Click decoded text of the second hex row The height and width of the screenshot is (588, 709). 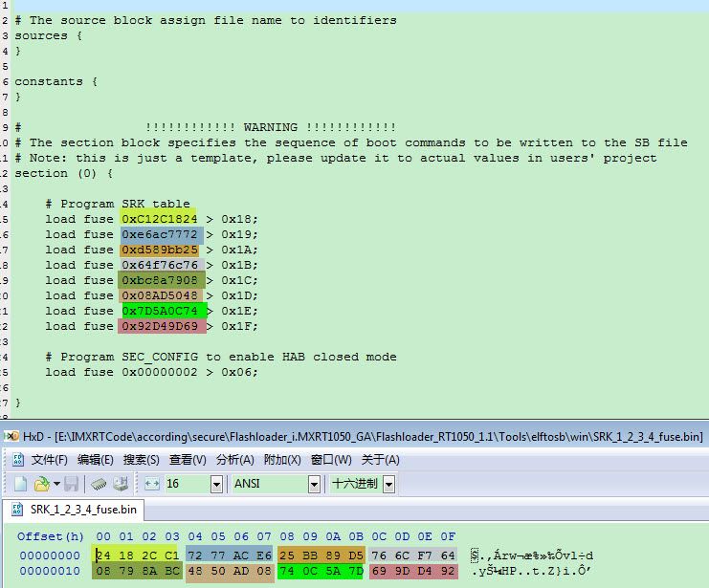(x=530, y=572)
